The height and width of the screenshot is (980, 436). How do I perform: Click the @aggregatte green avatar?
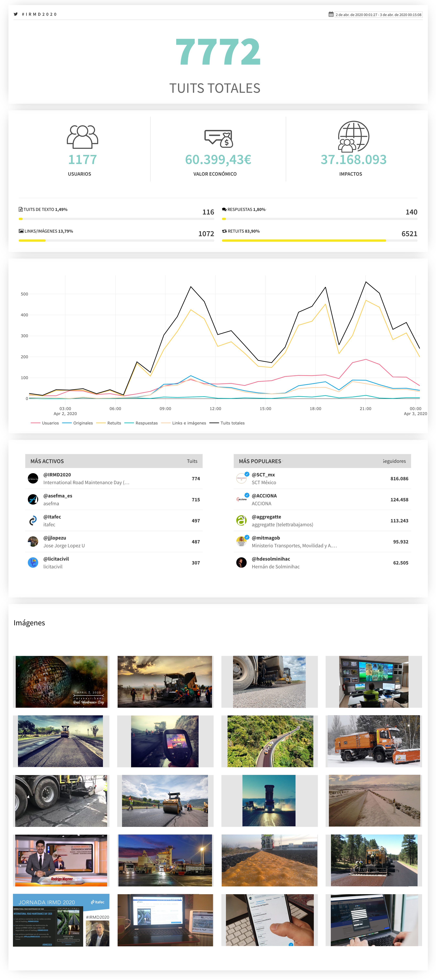[242, 520]
